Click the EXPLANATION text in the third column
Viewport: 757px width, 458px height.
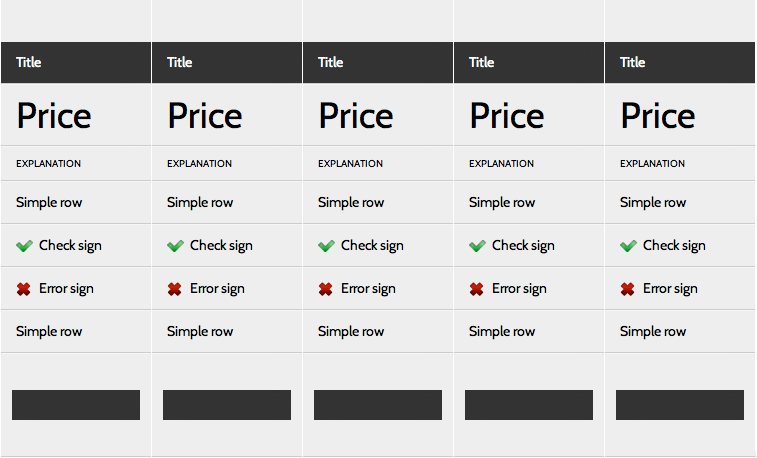pos(350,164)
